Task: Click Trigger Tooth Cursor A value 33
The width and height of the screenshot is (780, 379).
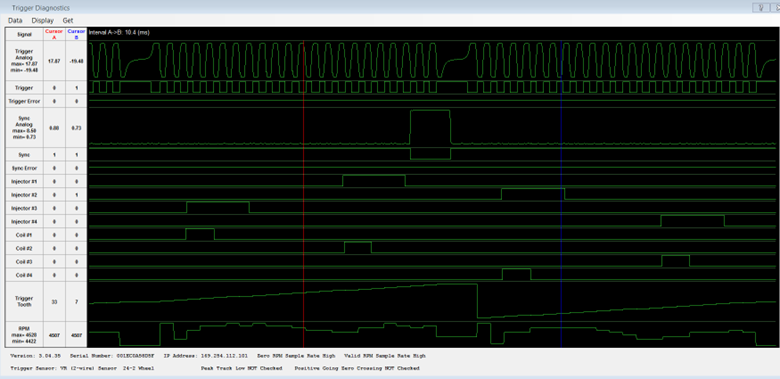Action: pyautogui.click(x=54, y=302)
